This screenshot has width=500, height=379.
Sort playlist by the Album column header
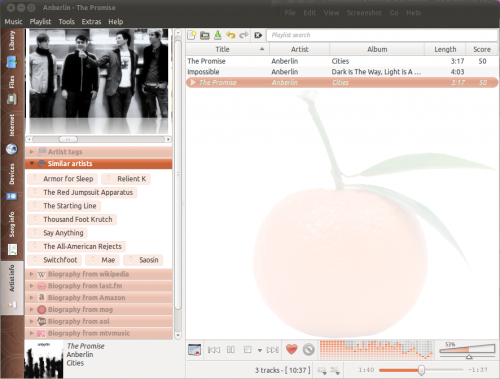[377, 49]
